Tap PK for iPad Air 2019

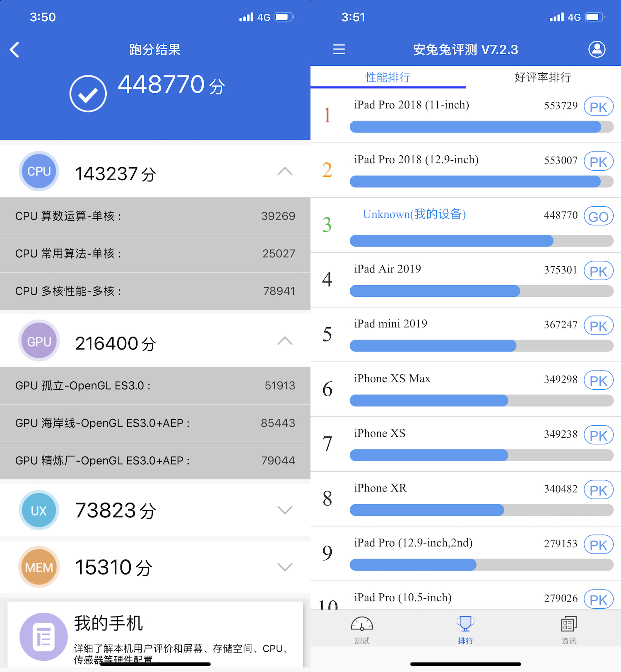coord(598,271)
